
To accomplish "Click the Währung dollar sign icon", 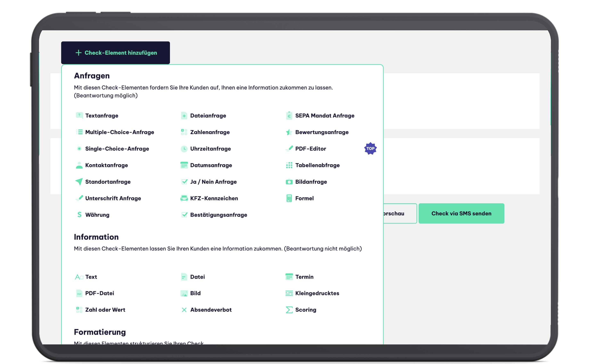I will pos(79,215).
